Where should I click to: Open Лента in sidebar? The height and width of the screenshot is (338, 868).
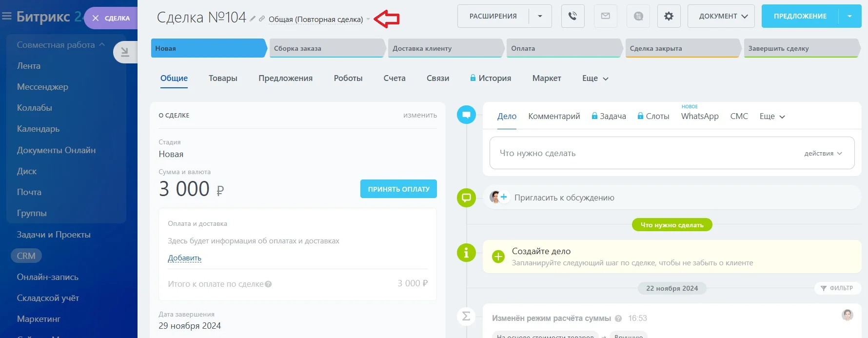(x=29, y=66)
